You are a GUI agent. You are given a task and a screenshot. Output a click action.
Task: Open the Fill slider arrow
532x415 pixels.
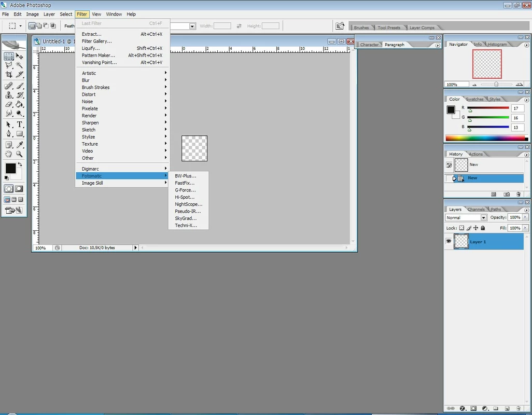(x=525, y=228)
